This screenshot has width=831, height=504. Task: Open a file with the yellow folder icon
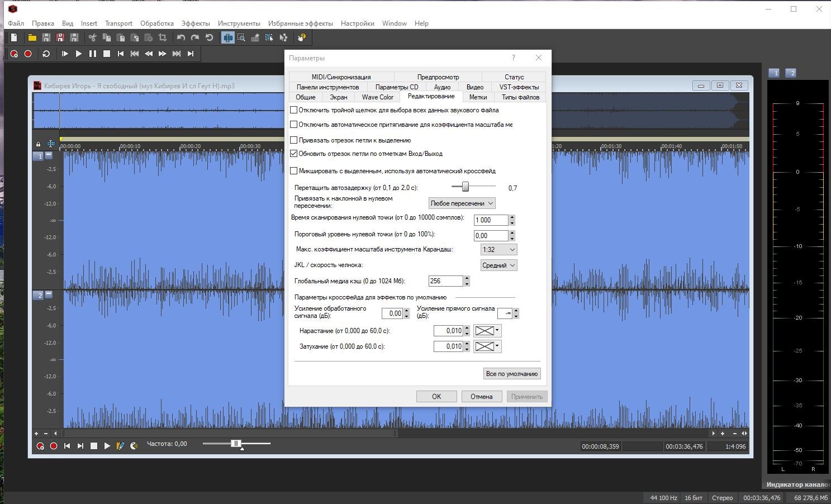[x=32, y=37]
